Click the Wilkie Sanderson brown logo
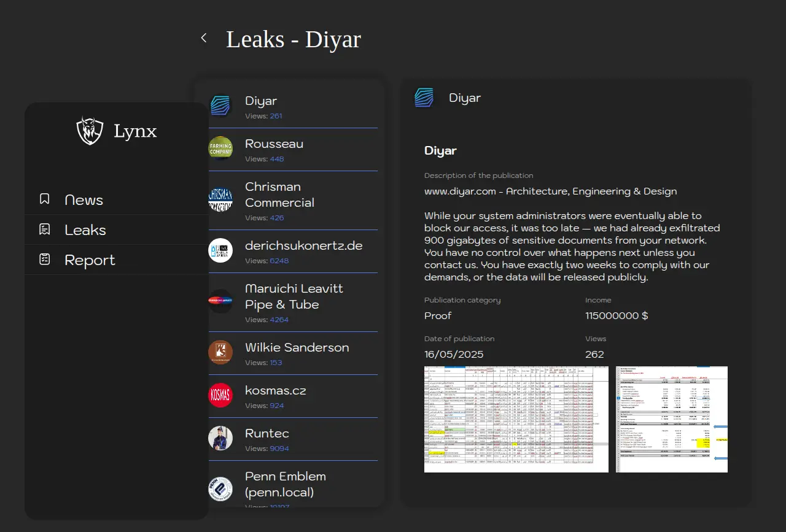 [220, 352]
